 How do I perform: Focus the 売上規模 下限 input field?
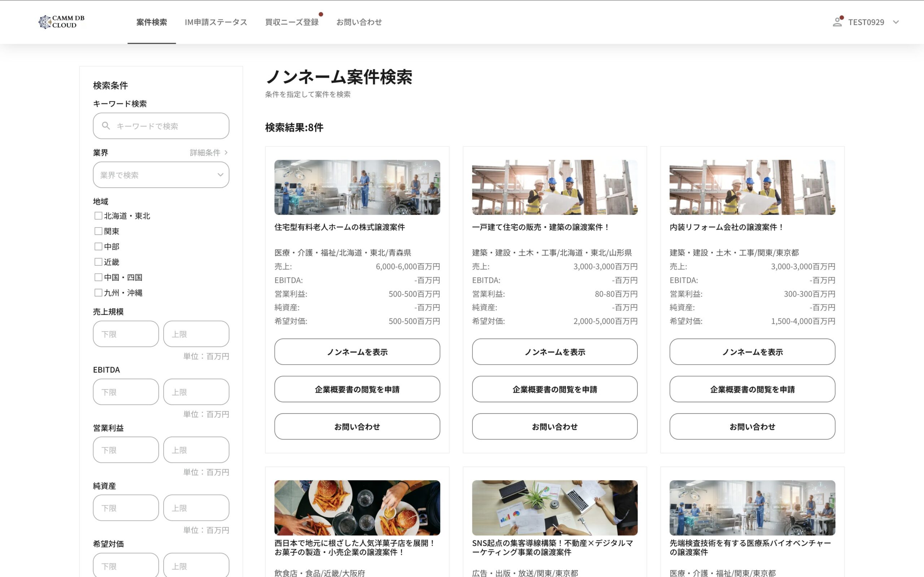[126, 334]
